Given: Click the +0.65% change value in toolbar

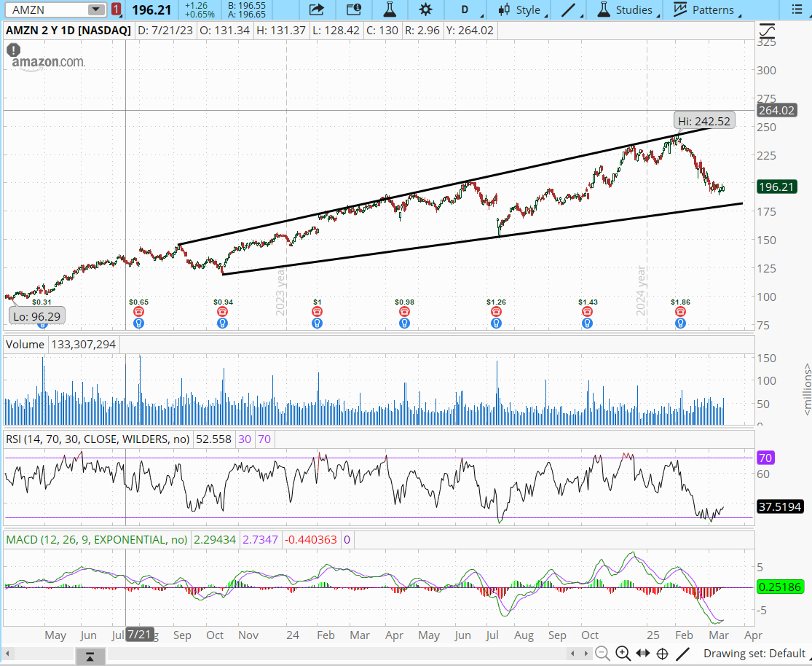Looking at the screenshot, I should pyautogui.click(x=200, y=15).
